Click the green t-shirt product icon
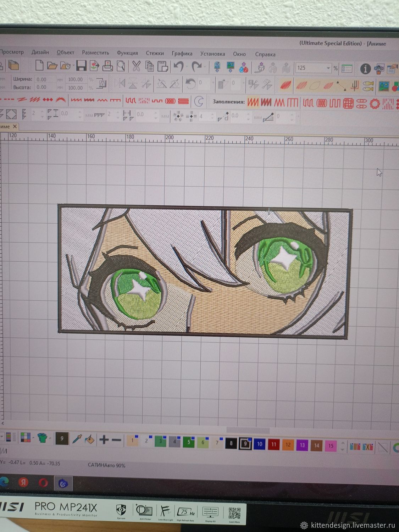 42,438
